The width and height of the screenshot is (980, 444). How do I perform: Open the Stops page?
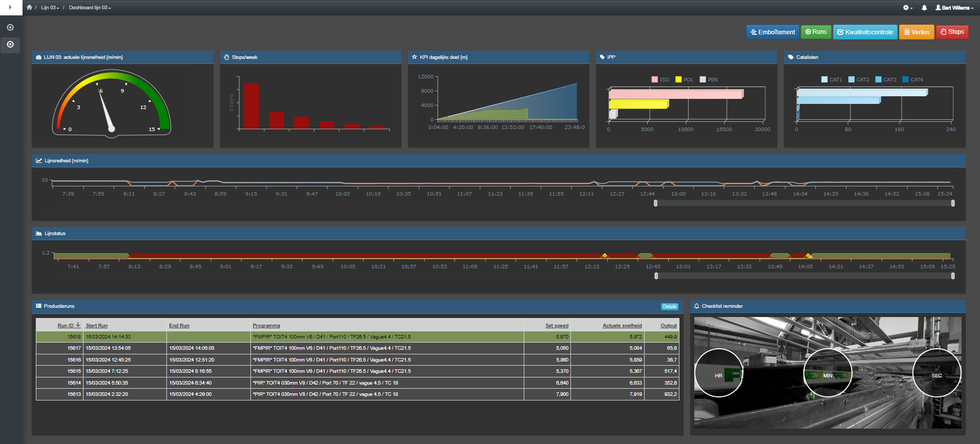(x=952, y=32)
